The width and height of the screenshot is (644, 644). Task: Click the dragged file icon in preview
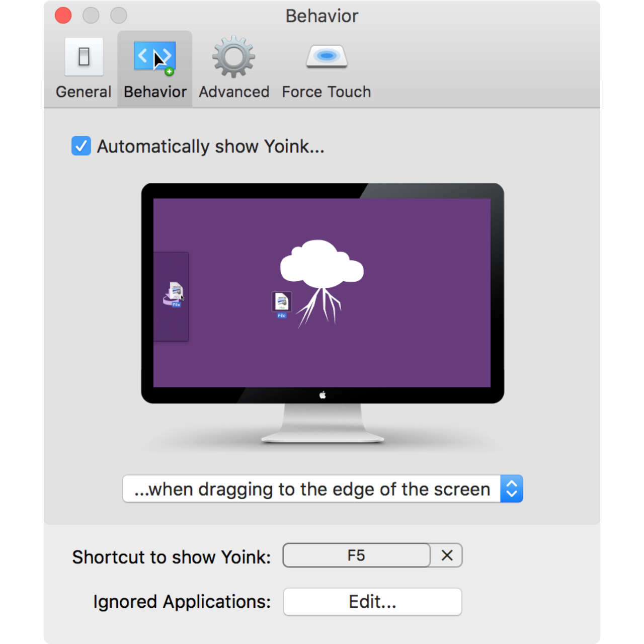click(282, 304)
